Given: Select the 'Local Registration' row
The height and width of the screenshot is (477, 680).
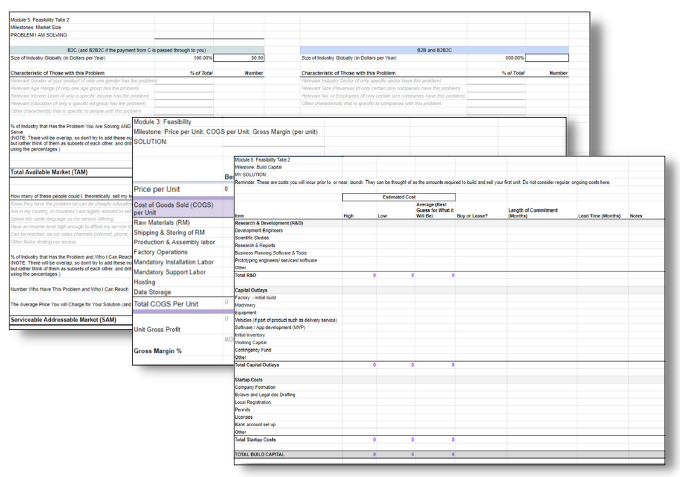Looking at the screenshot, I should (253, 402).
